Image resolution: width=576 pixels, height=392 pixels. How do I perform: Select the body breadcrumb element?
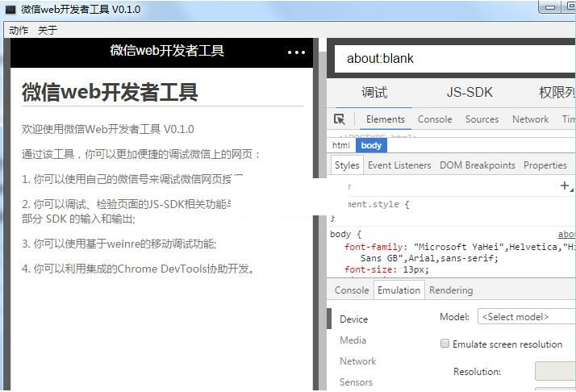[x=371, y=145]
